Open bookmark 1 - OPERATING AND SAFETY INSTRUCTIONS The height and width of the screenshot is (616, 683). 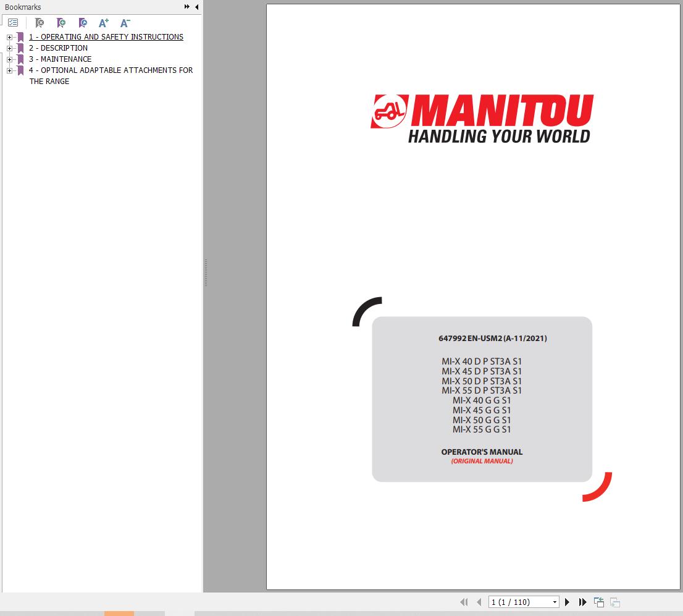[x=106, y=37]
